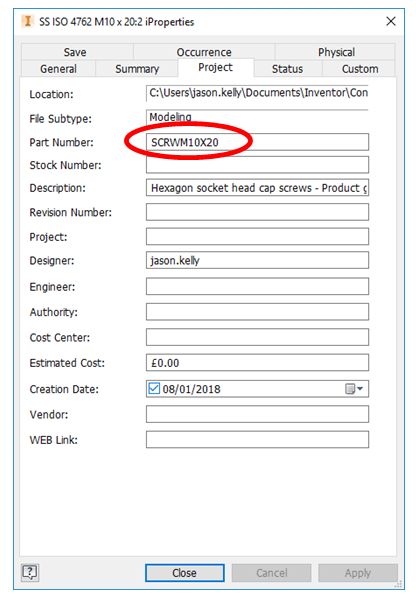Screen dimensions: 416x598
Task: Click the WEB Link field
Action: pos(257,439)
